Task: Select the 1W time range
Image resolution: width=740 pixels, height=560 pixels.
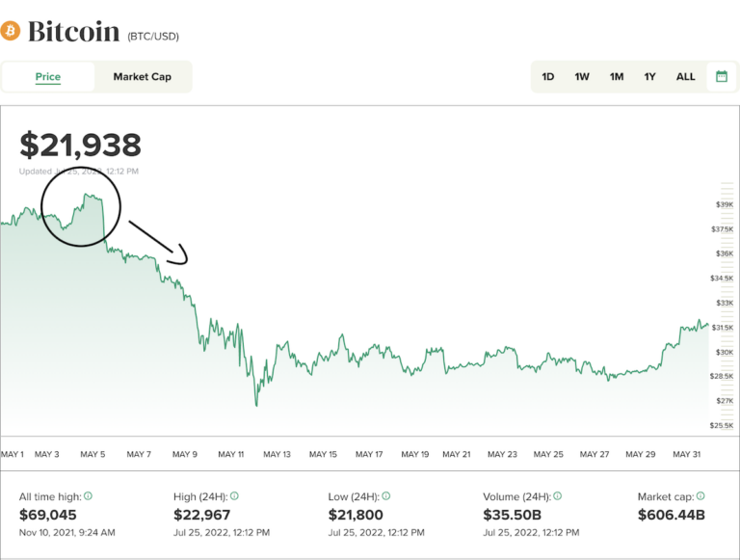Action: pos(582,77)
